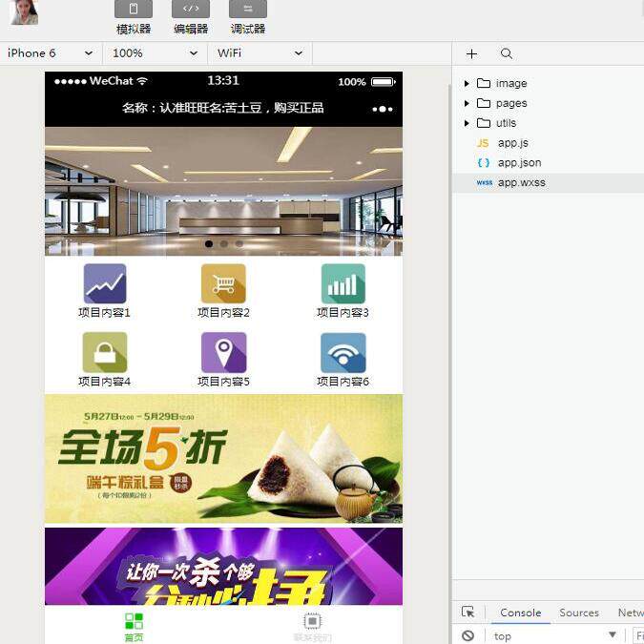
Task: Tap the bar chart icon 项目内容3
Action: pos(343,283)
